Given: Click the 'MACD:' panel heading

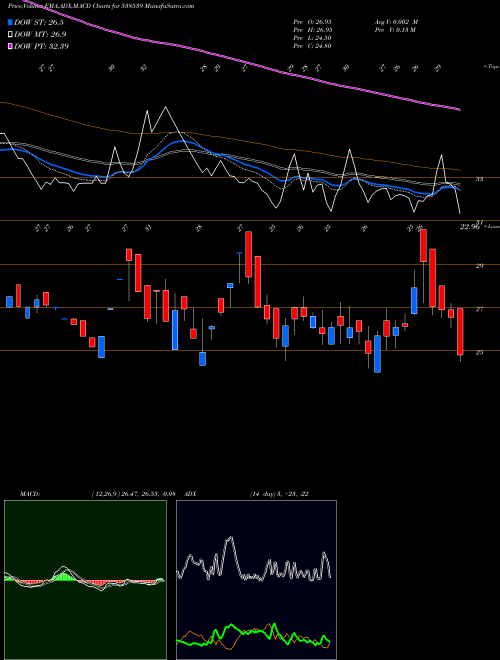Looking at the screenshot, I should 30,494.
